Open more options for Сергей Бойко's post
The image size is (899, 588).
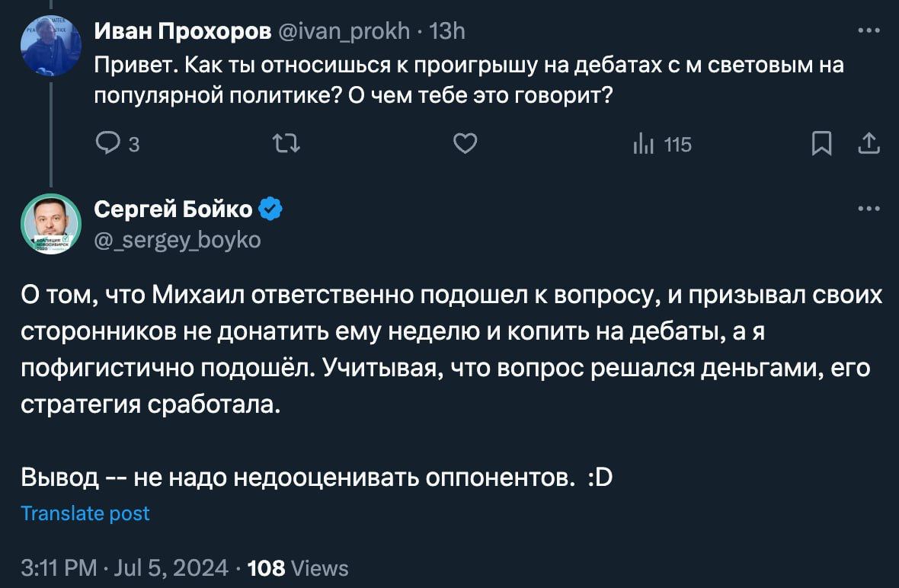tap(869, 209)
